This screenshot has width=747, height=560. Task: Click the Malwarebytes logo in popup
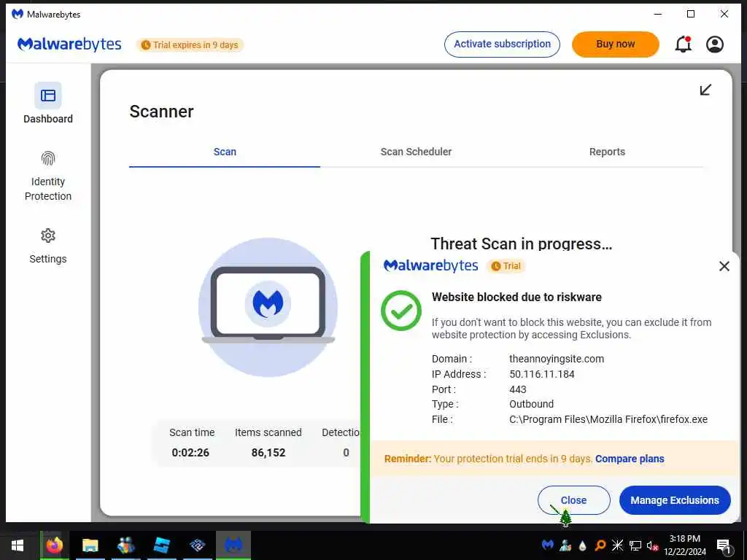coord(430,265)
